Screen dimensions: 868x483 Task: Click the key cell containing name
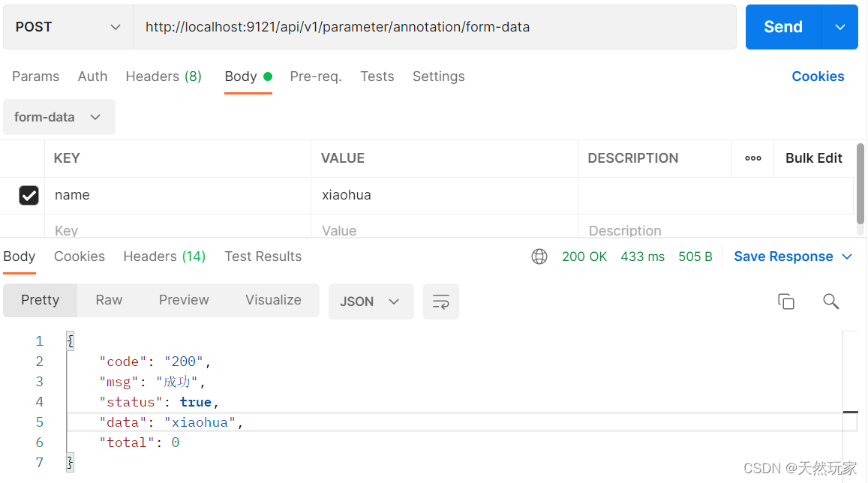(x=178, y=195)
